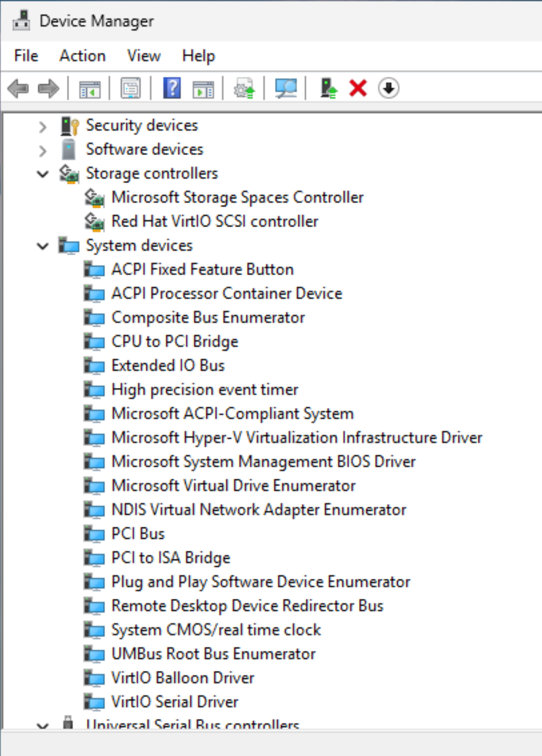Open the Help menu
Screen dimensions: 542x756
click(x=198, y=56)
